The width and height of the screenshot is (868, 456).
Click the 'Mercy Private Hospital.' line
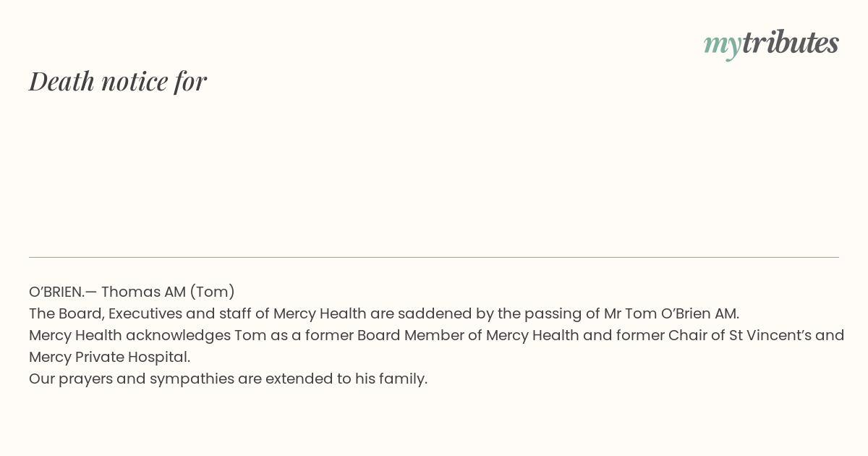click(x=109, y=357)
